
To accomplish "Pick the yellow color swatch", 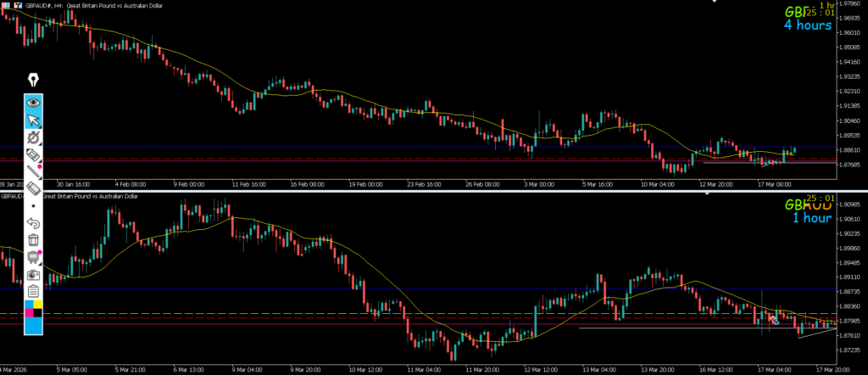I will point(39,305).
